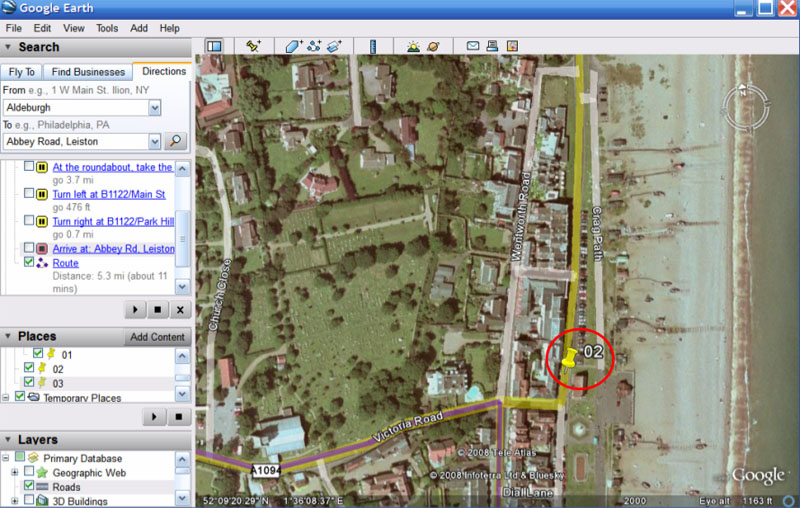800x508 pixels.
Task: Click the From input field Aldeburgh
Action: tap(77, 108)
